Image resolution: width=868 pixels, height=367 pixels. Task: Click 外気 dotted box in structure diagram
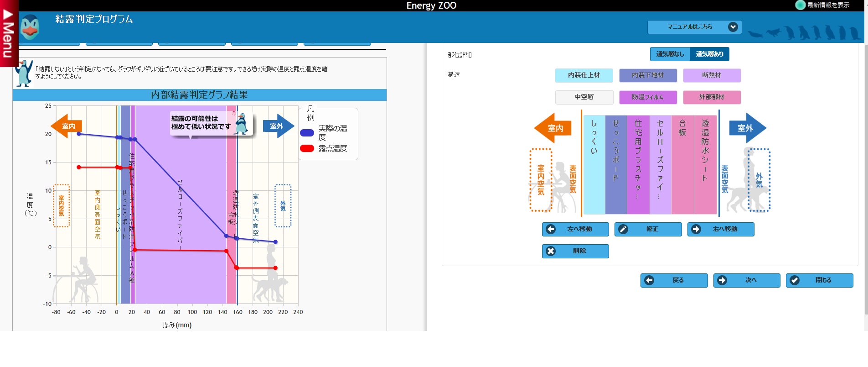759,180
